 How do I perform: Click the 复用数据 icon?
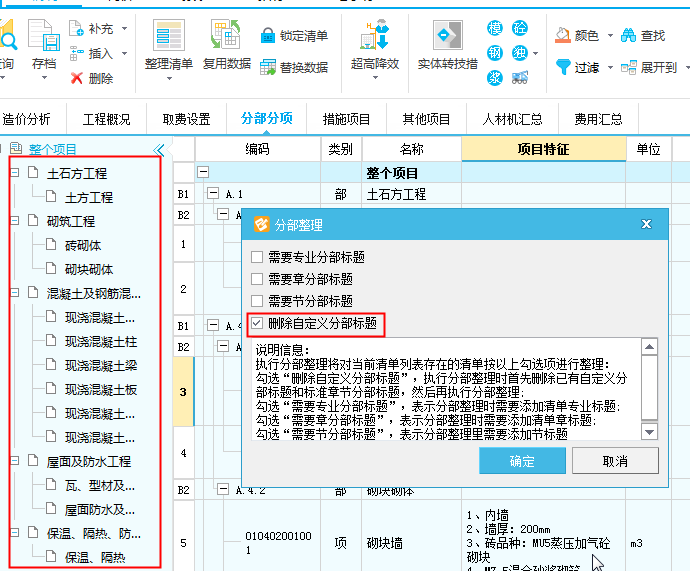(x=226, y=36)
